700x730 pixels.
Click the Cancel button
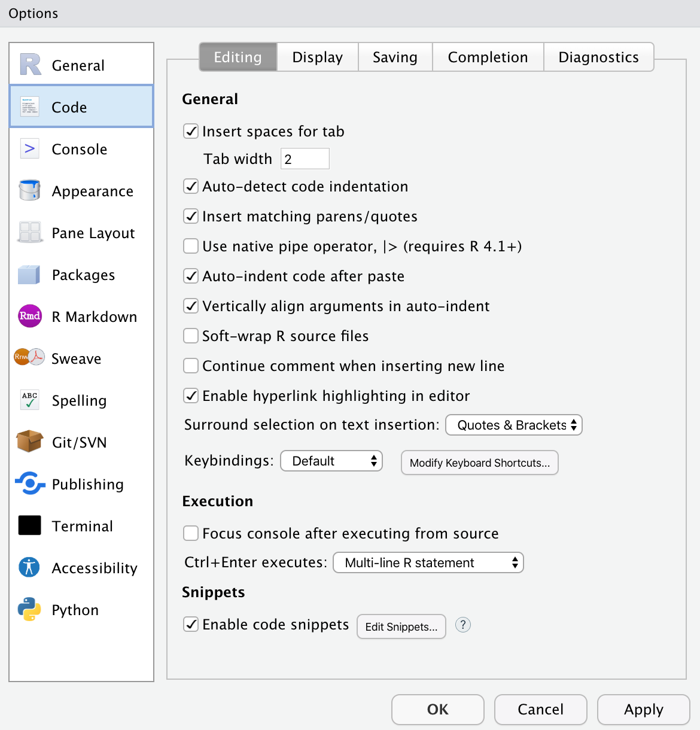tap(541, 710)
